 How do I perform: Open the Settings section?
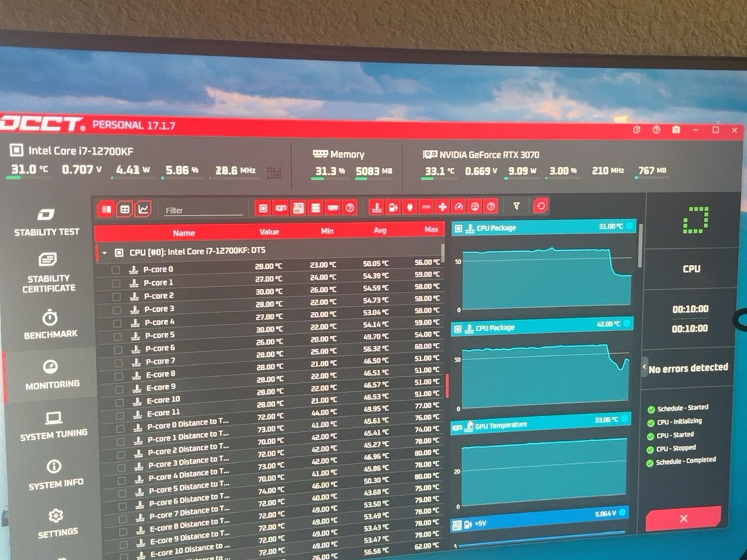[57, 524]
